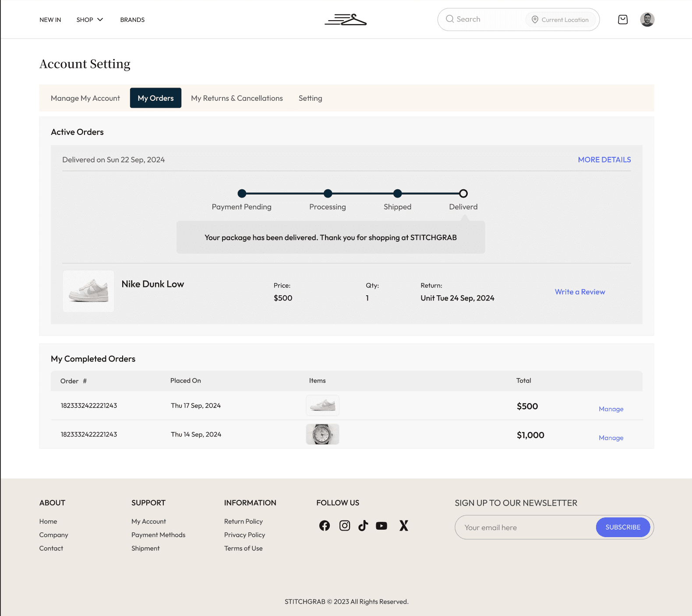Open Return Policy link
This screenshot has width=692, height=616.
[244, 521]
